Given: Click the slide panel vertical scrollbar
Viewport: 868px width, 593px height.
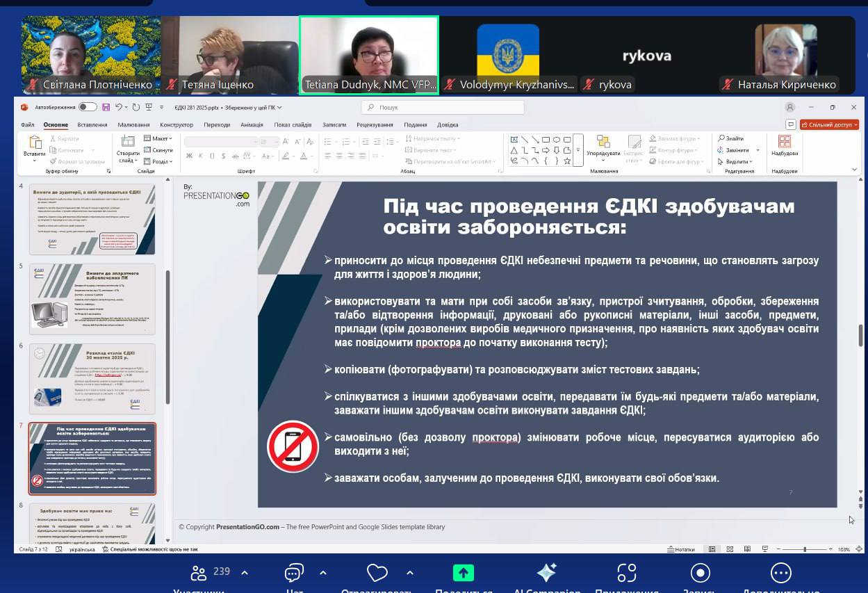Looking at the screenshot, I should [167, 336].
